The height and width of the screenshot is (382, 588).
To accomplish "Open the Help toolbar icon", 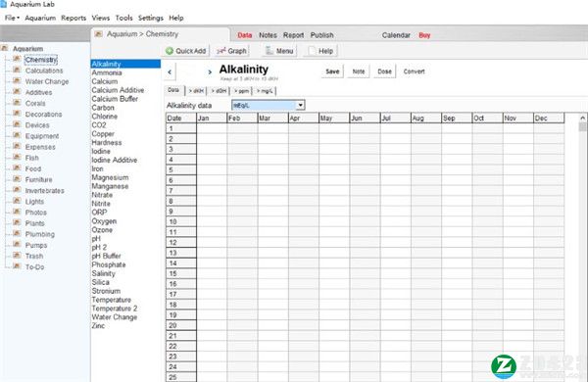I will [312, 51].
